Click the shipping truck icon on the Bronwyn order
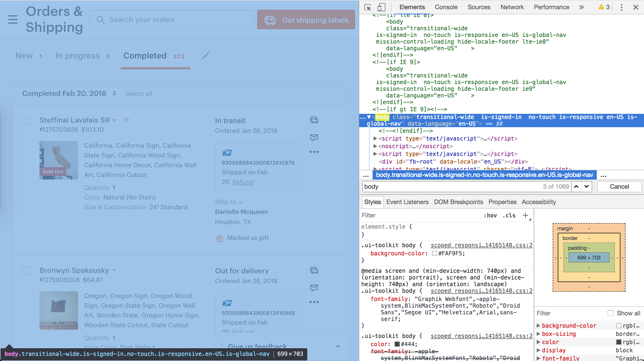The width and height of the screenshot is (644, 361). pyautogui.click(x=314, y=270)
